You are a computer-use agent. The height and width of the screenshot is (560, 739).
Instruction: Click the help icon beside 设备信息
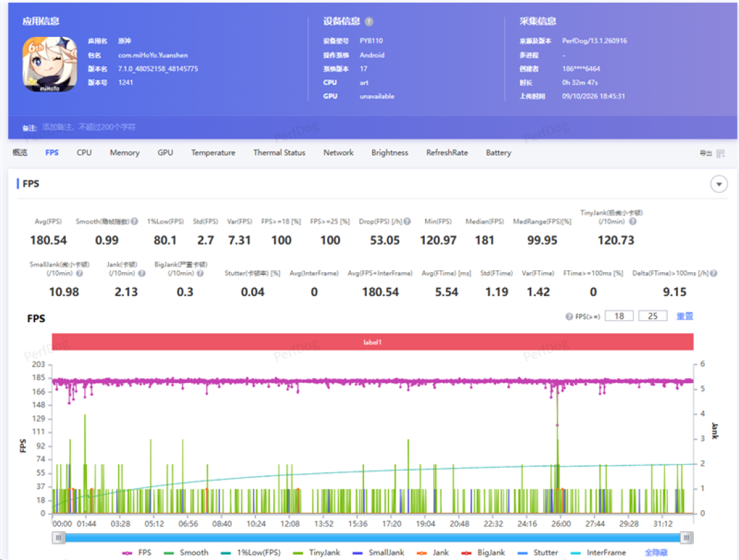[369, 22]
